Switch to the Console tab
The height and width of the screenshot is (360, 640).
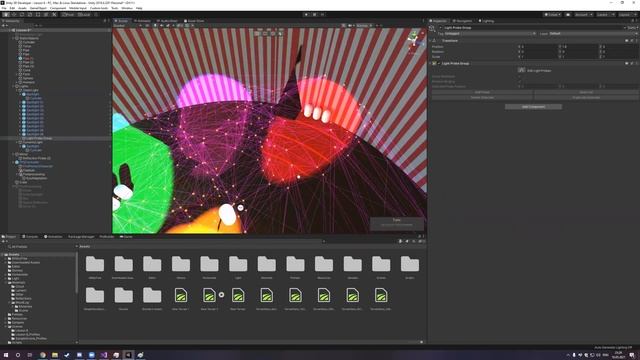[30, 236]
